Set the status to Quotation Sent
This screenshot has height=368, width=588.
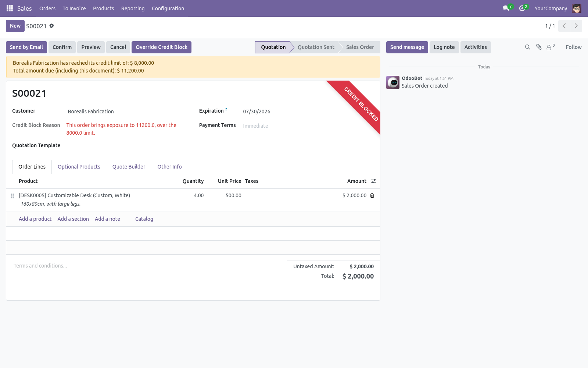[x=316, y=47]
